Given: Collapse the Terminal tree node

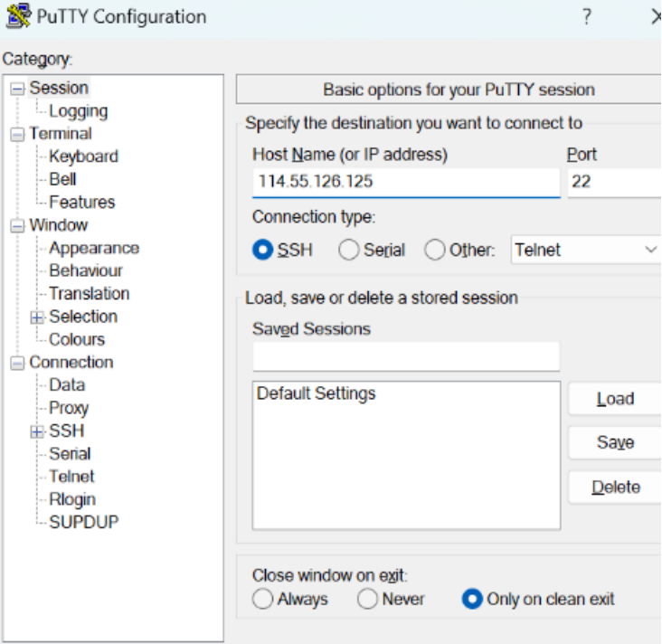Looking at the screenshot, I should (17, 135).
